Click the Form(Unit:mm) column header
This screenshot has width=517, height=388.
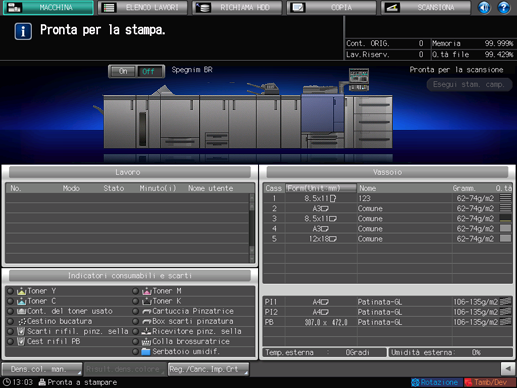click(321, 188)
